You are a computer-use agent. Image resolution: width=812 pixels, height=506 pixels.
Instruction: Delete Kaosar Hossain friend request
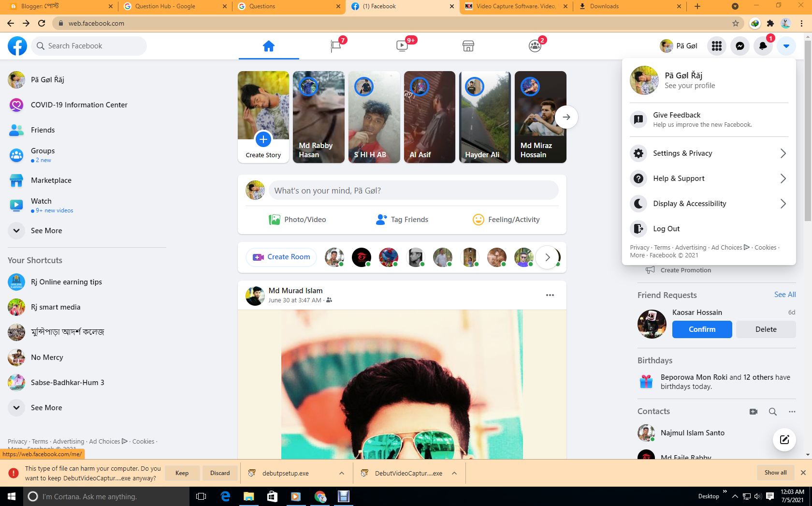click(x=766, y=329)
